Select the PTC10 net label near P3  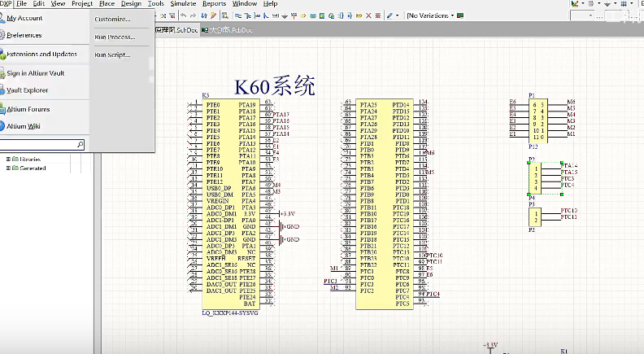(569, 210)
